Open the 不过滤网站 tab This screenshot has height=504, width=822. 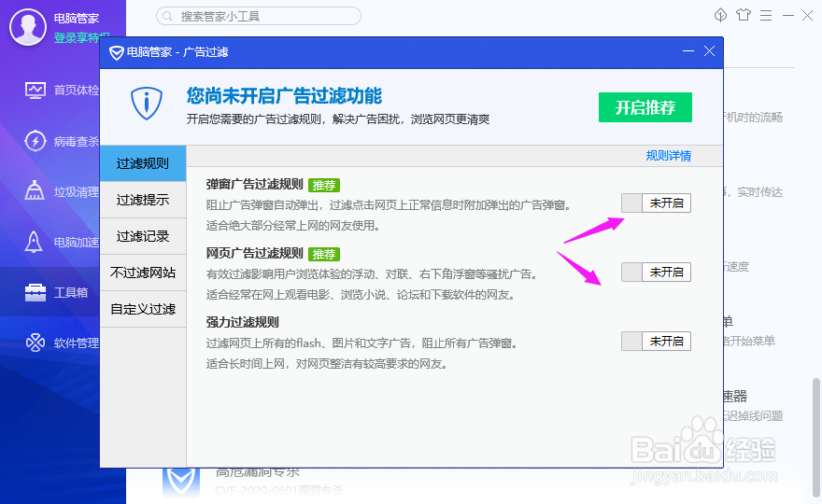[143, 273]
